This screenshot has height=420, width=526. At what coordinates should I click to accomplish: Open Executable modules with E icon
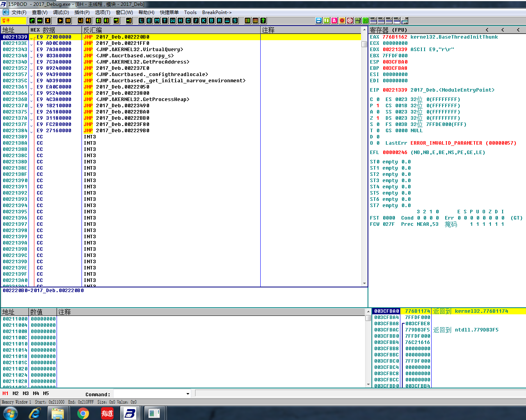[149, 20]
